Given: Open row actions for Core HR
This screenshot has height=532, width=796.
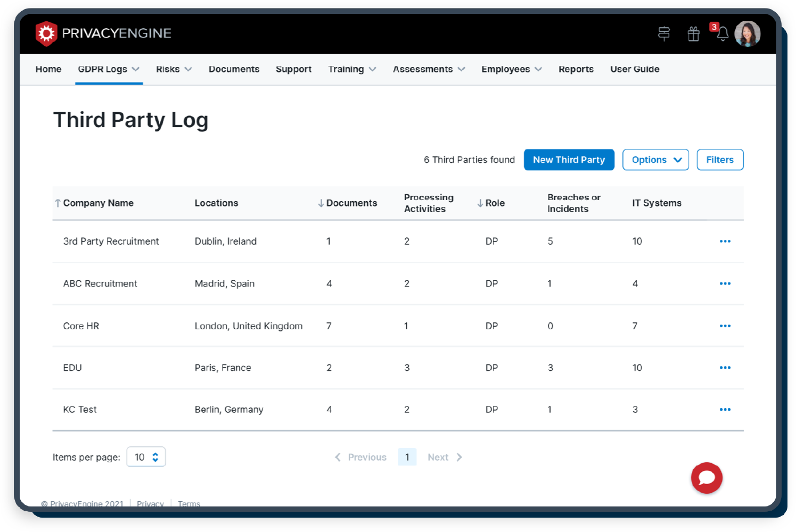Looking at the screenshot, I should pos(725,326).
